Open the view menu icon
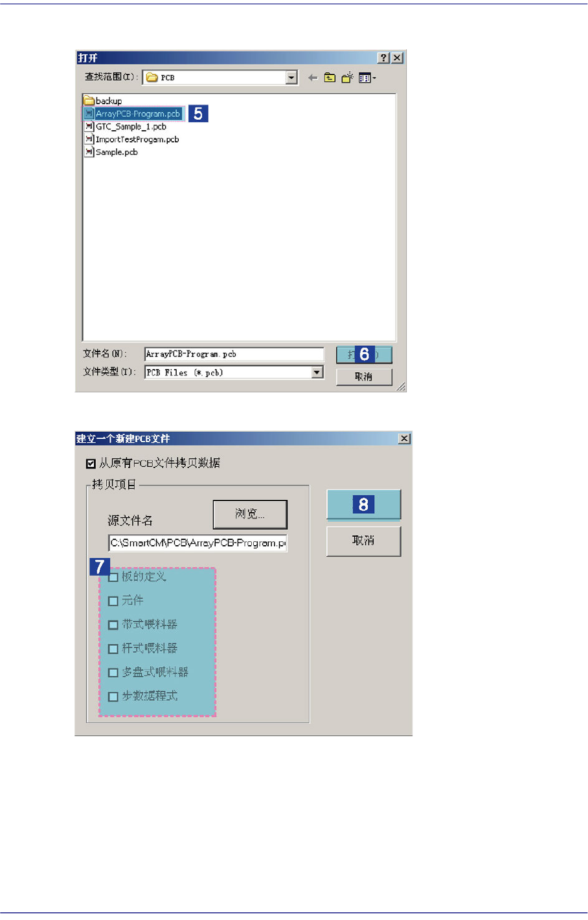 [367, 78]
